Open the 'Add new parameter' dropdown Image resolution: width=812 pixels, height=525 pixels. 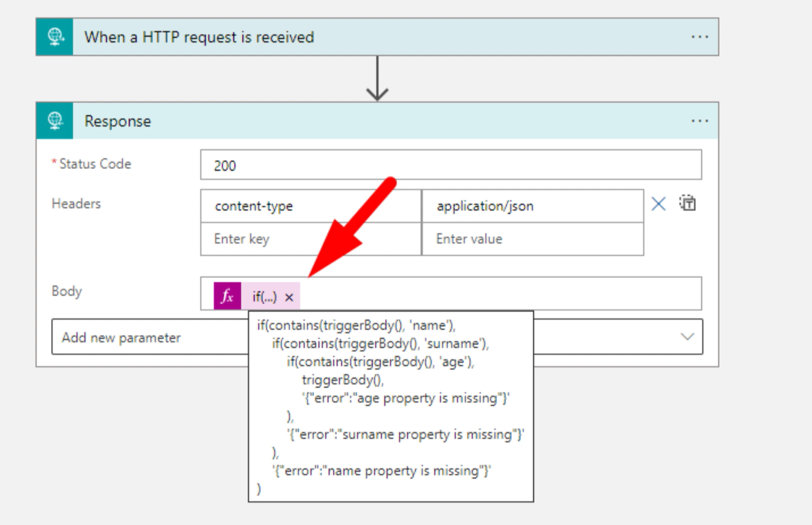click(687, 337)
